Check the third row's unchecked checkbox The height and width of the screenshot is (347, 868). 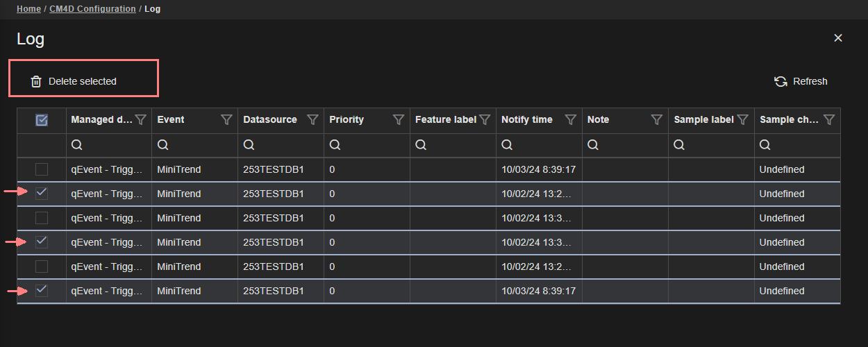click(42, 218)
